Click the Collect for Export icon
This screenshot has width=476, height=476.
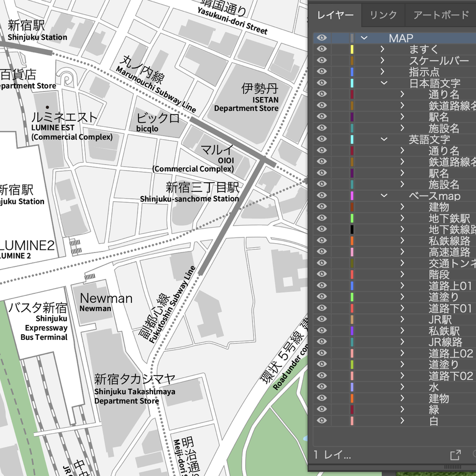tap(455, 455)
